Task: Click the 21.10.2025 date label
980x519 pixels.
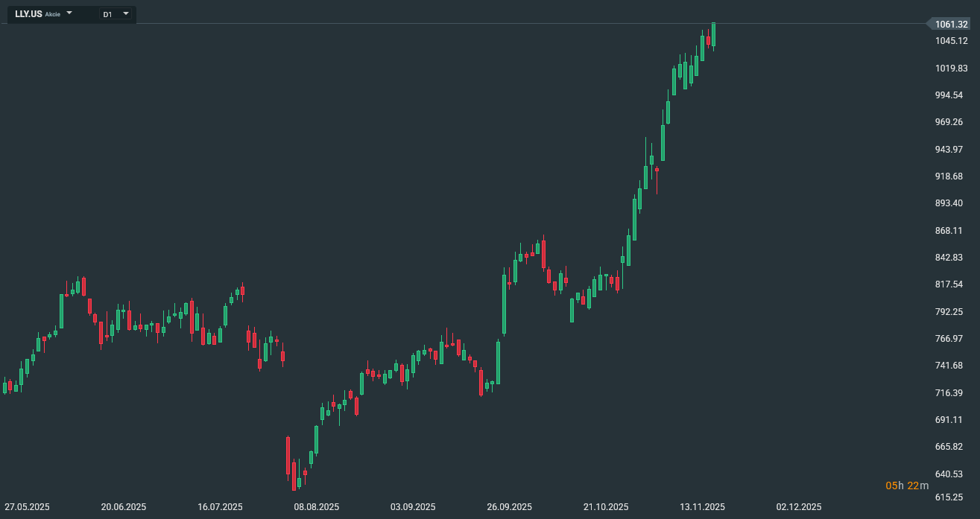Action: click(x=606, y=507)
